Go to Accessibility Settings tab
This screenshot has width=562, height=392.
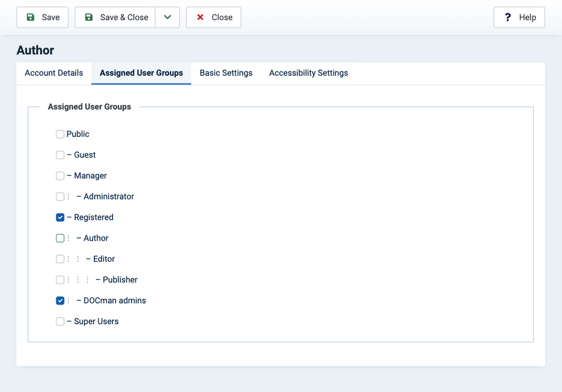(308, 73)
